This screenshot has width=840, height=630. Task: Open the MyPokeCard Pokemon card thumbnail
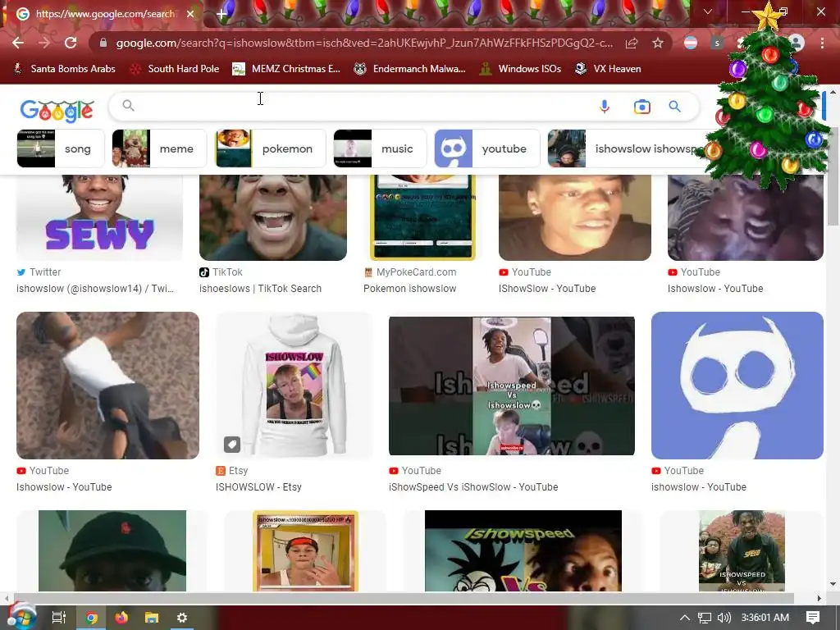click(422, 217)
